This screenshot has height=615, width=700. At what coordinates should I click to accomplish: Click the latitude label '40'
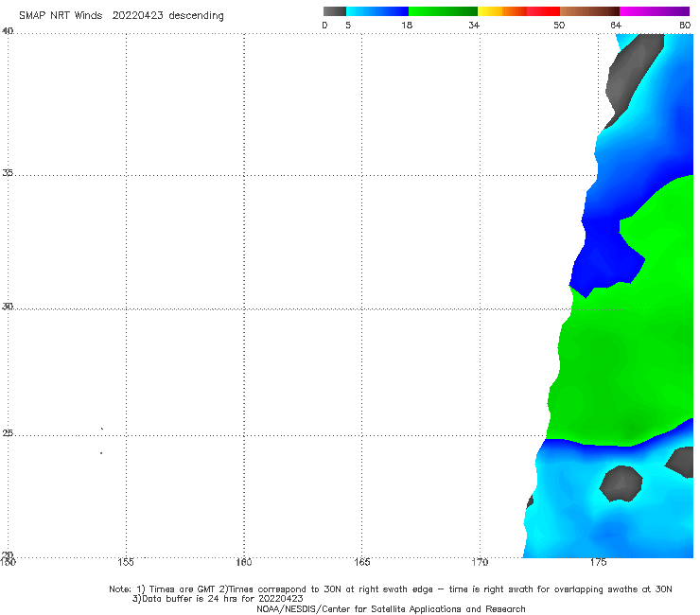point(8,31)
